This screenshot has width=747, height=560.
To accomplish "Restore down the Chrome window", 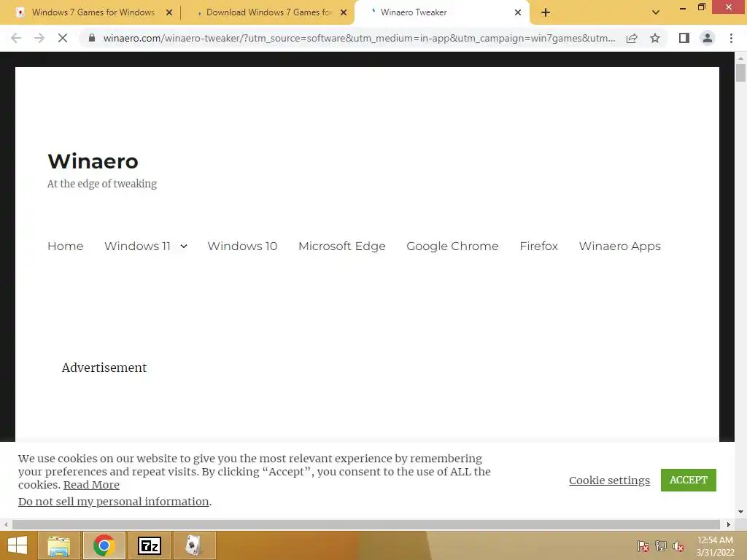I will tap(701, 7).
